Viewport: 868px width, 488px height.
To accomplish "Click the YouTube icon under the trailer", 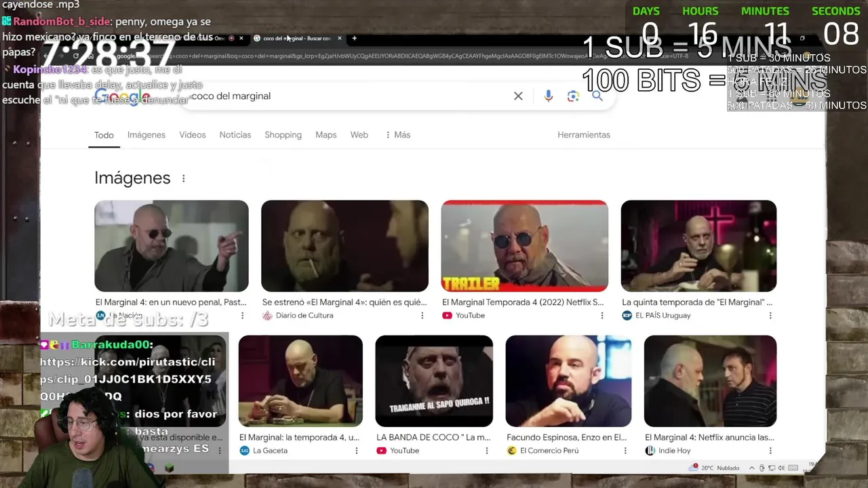I will (447, 316).
